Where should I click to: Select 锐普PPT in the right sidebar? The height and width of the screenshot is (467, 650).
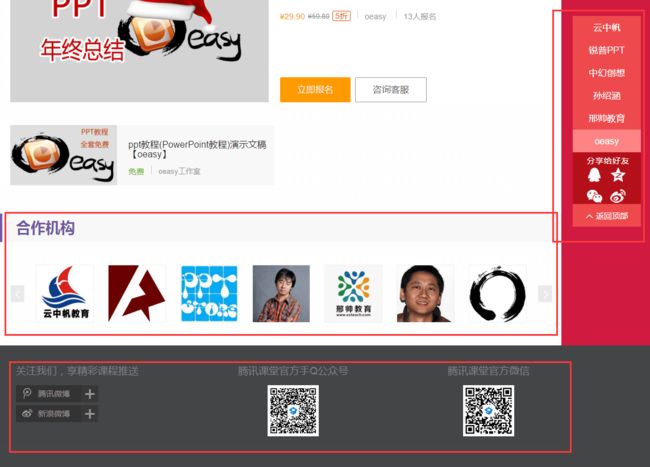pos(606,50)
